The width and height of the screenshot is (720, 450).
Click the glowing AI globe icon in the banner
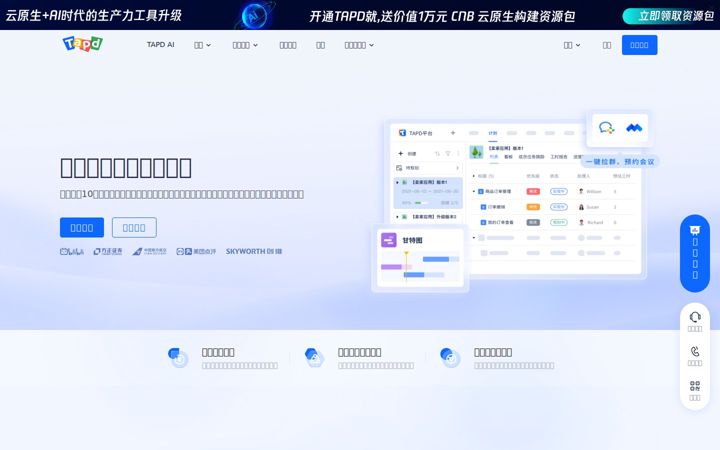click(x=254, y=16)
